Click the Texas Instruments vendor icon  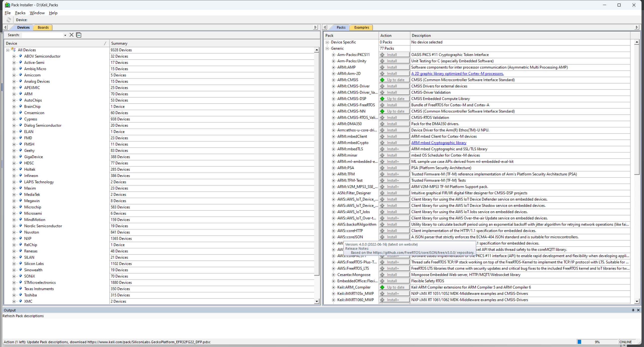(20, 289)
